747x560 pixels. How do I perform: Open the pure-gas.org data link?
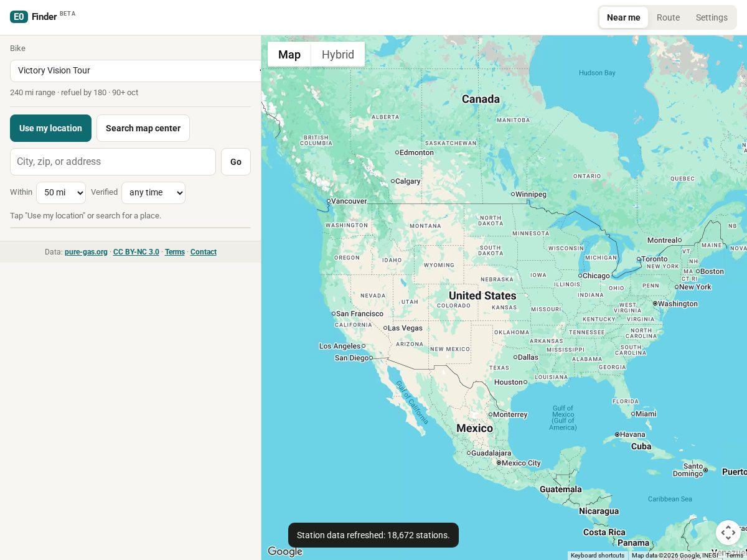86,252
